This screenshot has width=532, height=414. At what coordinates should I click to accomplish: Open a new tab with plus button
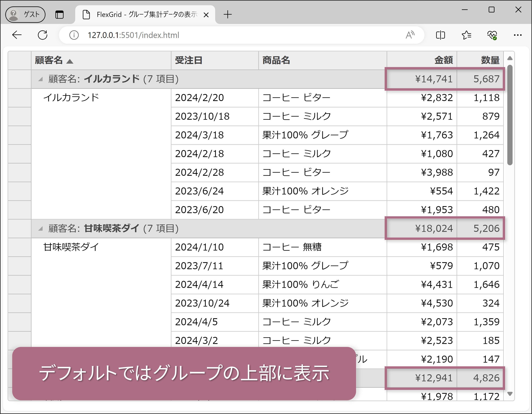click(x=228, y=15)
